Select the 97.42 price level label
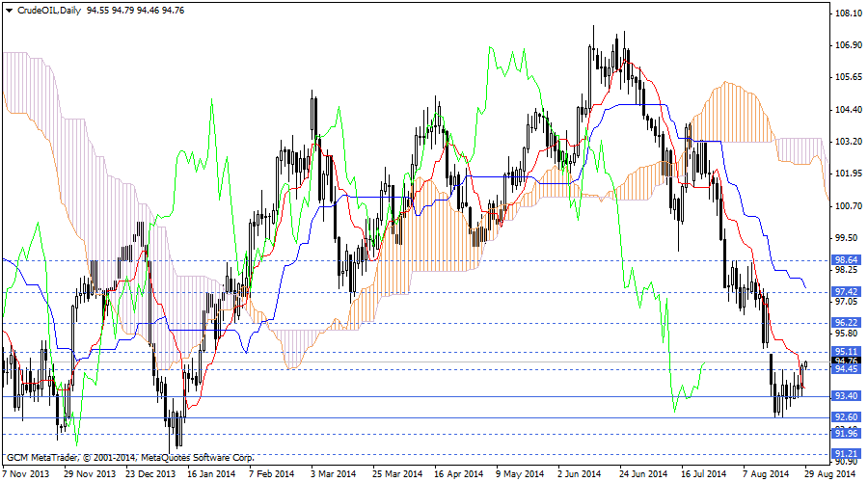This screenshot has height=482, width=868. click(846, 291)
